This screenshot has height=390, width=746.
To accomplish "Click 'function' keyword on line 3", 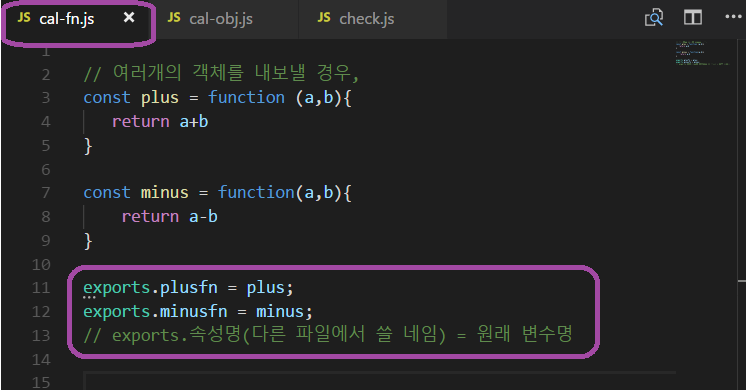I will click(x=246, y=98).
